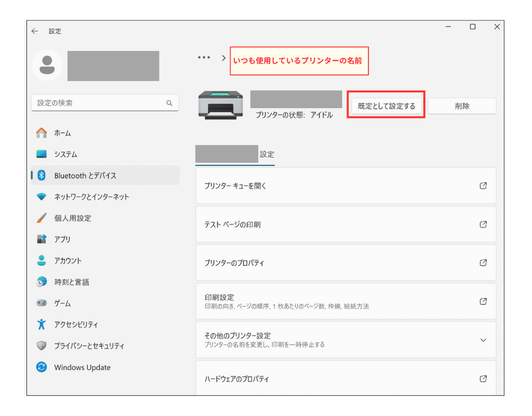The image size is (532, 416).
Task: Select the Windows Update sync icon
Action: [43, 367]
